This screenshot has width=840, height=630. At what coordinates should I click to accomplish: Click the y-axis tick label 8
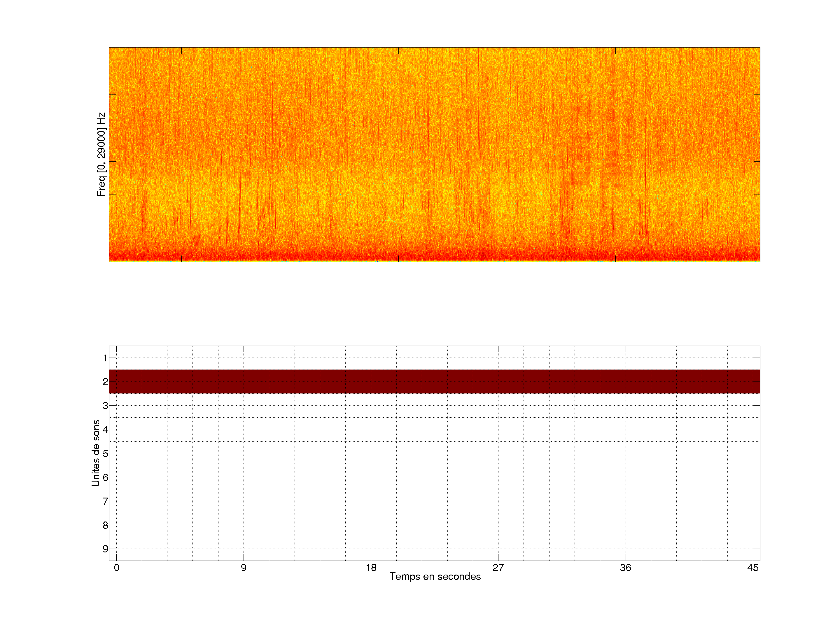pos(105,525)
